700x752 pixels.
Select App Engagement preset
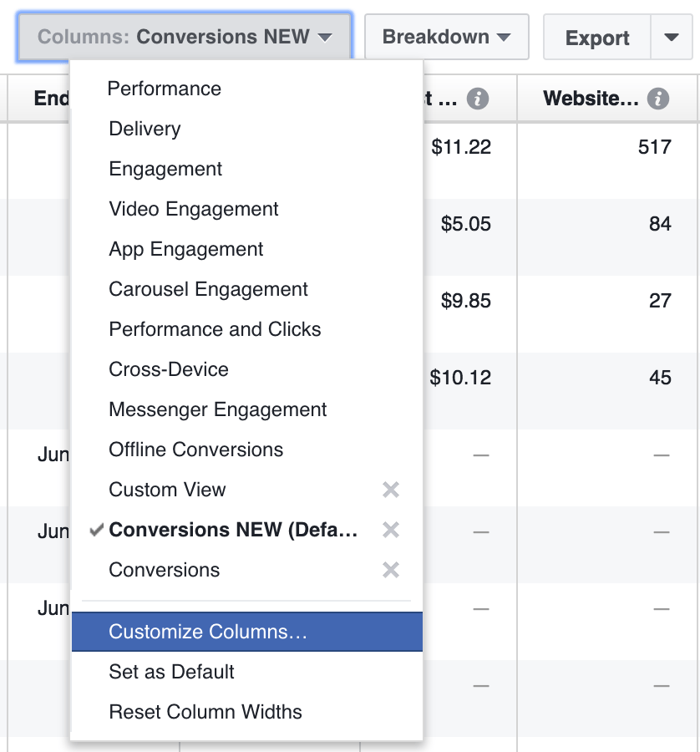(247, 249)
